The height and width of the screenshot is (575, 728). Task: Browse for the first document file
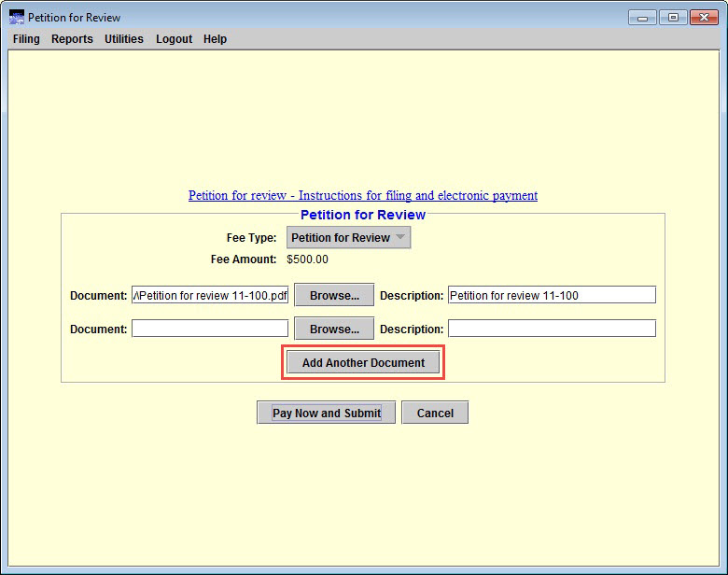click(x=334, y=295)
